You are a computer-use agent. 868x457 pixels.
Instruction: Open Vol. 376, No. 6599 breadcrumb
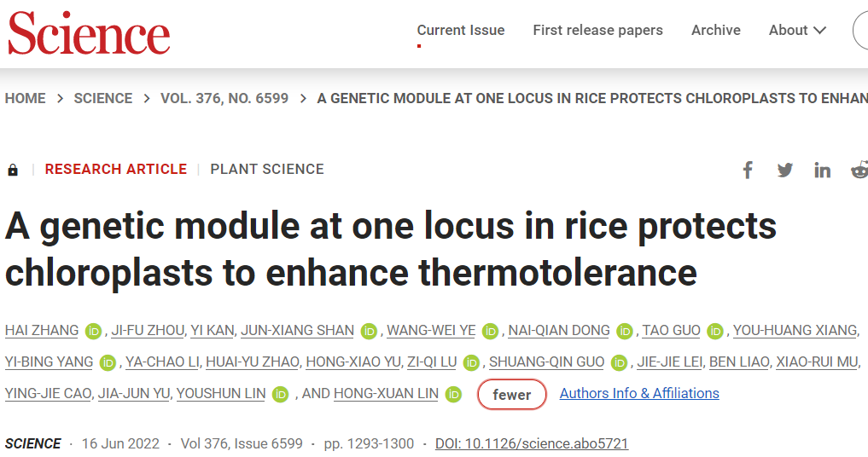point(224,99)
